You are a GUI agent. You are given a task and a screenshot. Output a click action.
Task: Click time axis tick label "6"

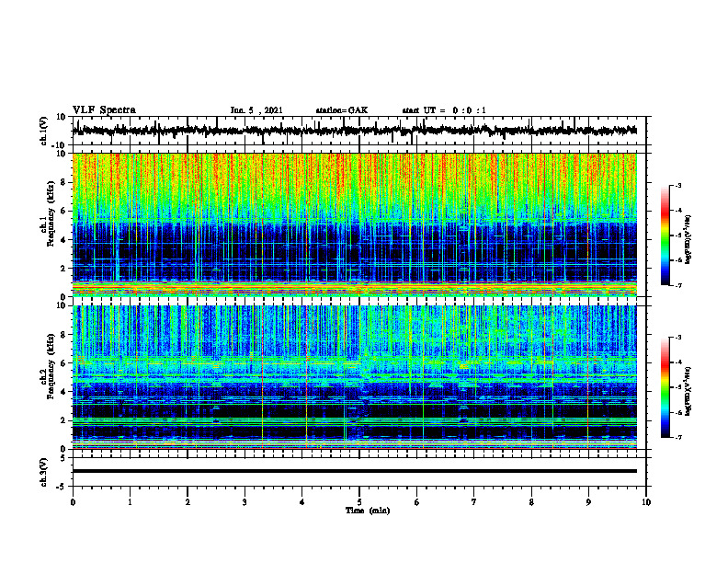tap(416, 502)
